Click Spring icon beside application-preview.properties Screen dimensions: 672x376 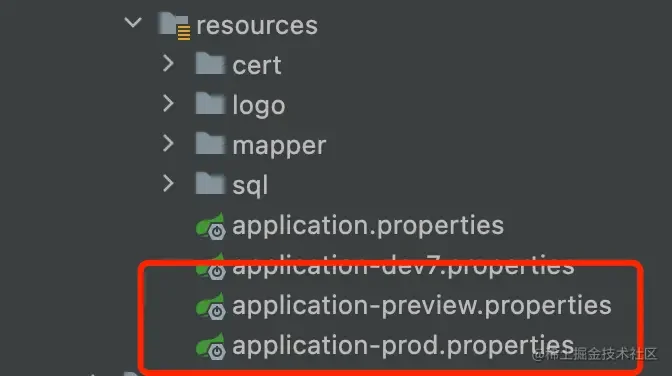[x=210, y=306]
